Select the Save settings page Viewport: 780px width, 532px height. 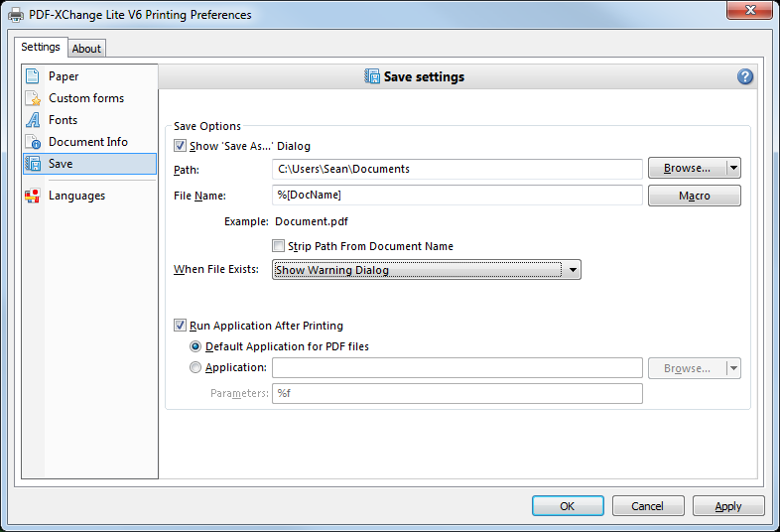tap(90, 164)
